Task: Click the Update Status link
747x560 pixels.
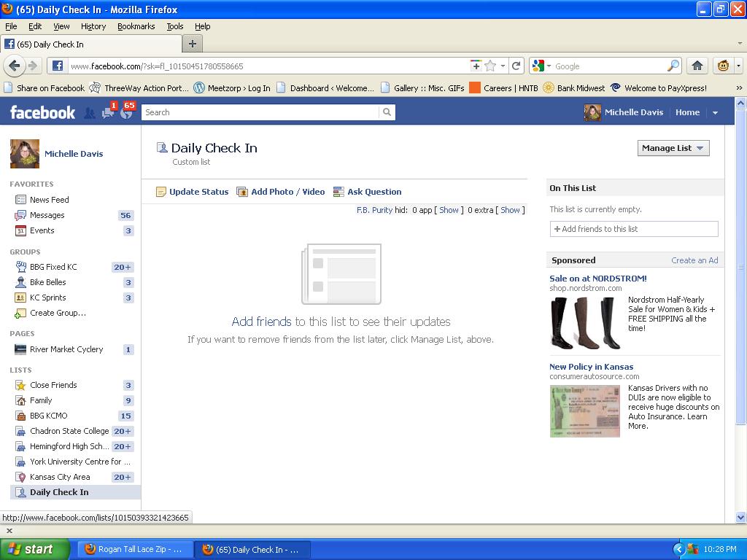Action: 198,192
